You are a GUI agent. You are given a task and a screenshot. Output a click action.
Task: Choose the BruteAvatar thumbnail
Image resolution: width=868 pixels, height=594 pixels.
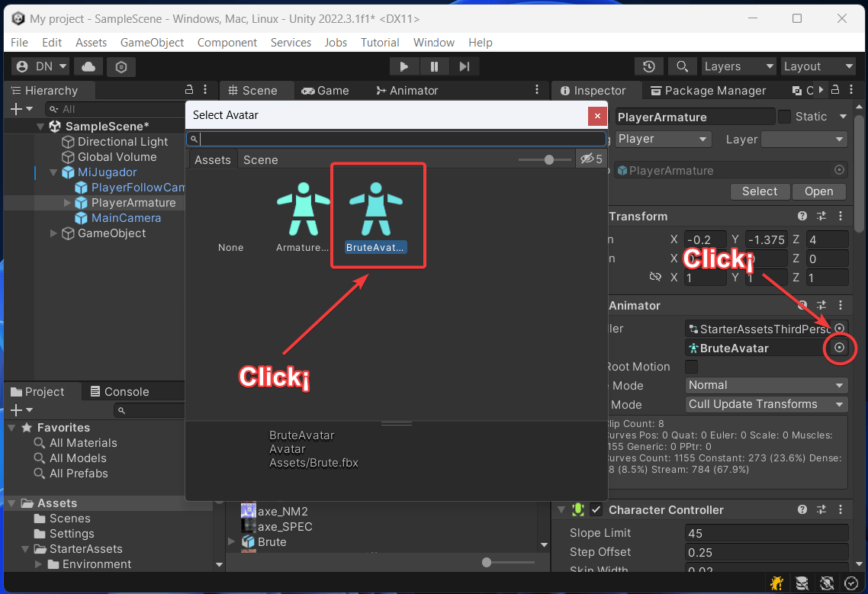click(377, 216)
